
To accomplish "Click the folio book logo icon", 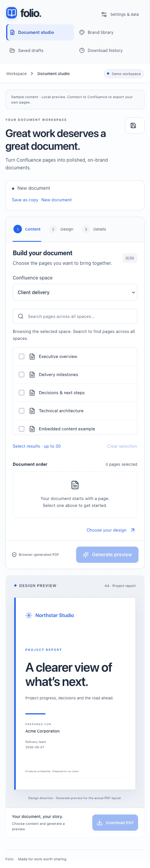I will pos(12,13).
